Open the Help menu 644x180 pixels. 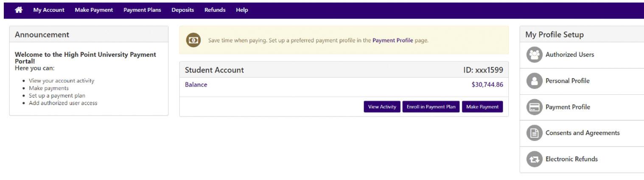[x=242, y=10]
